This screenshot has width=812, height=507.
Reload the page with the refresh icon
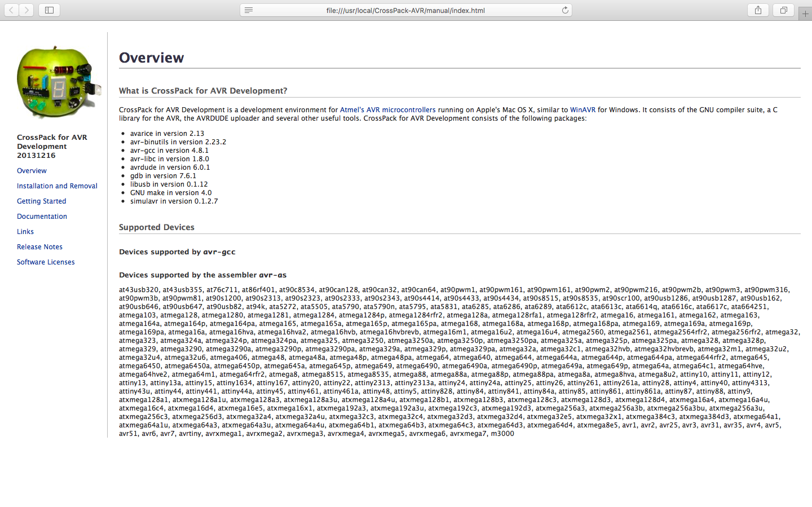pyautogui.click(x=565, y=10)
